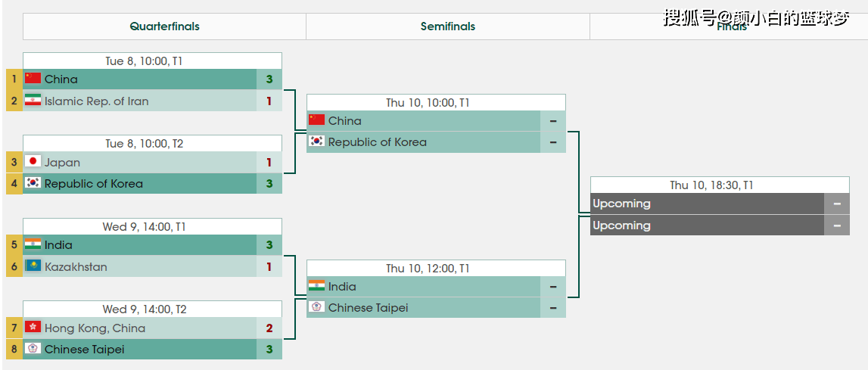
Task: Click China flag icon in quarterfinals
Action: click(33, 78)
